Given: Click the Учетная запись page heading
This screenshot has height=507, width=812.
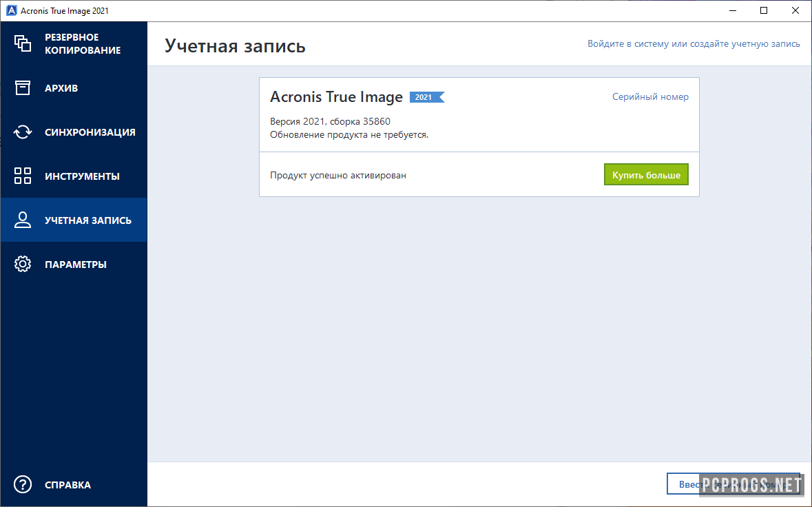Looking at the screenshot, I should tap(235, 46).
